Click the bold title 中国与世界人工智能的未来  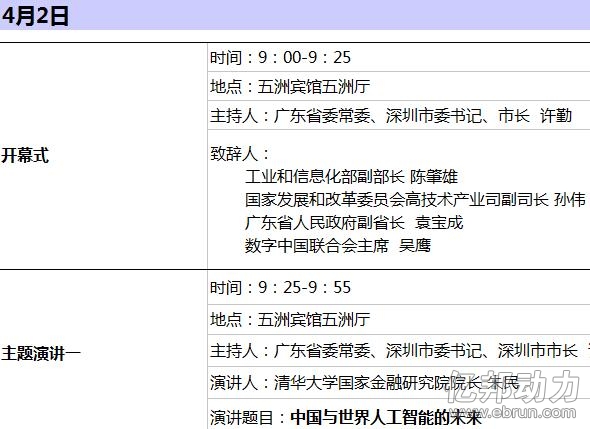tap(386, 417)
